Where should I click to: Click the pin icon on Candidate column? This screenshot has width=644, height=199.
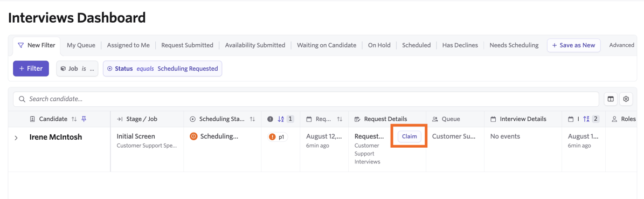pyautogui.click(x=84, y=119)
